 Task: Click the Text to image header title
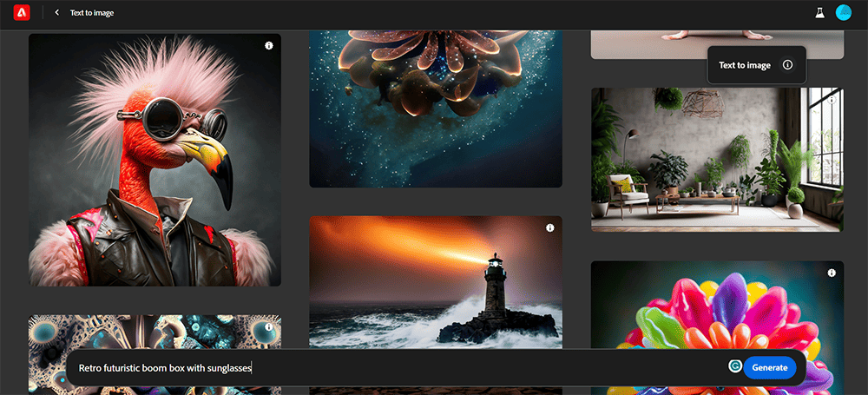(92, 13)
